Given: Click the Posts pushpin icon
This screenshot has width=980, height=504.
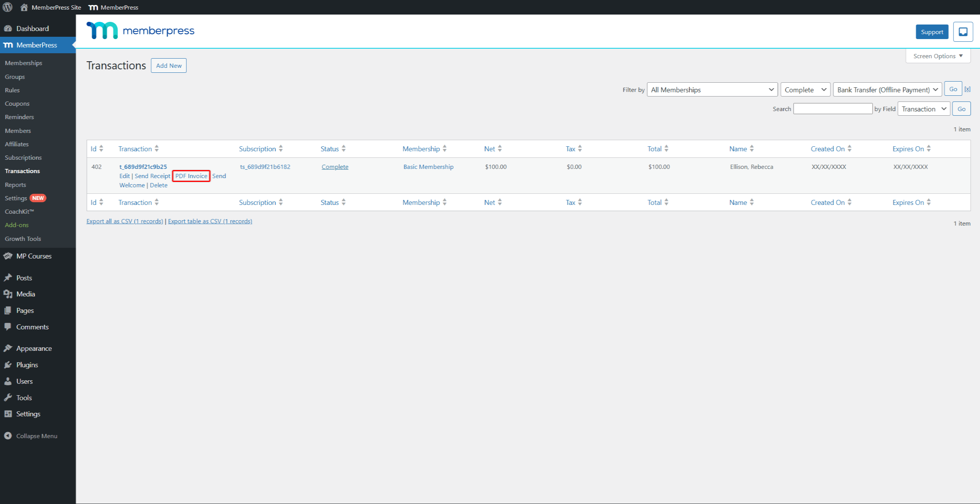Looking at the screenshot, I should click(x=8, y=278).
